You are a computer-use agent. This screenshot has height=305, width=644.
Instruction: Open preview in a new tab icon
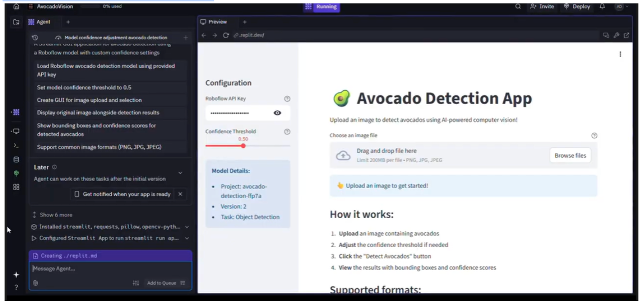(626, 35)
